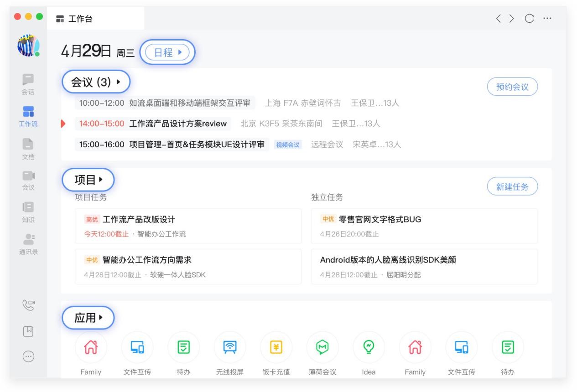The height and width of the screenshot is (392, 577).
Task: Click the refresh icon in title bar
Action: [529, 19]
